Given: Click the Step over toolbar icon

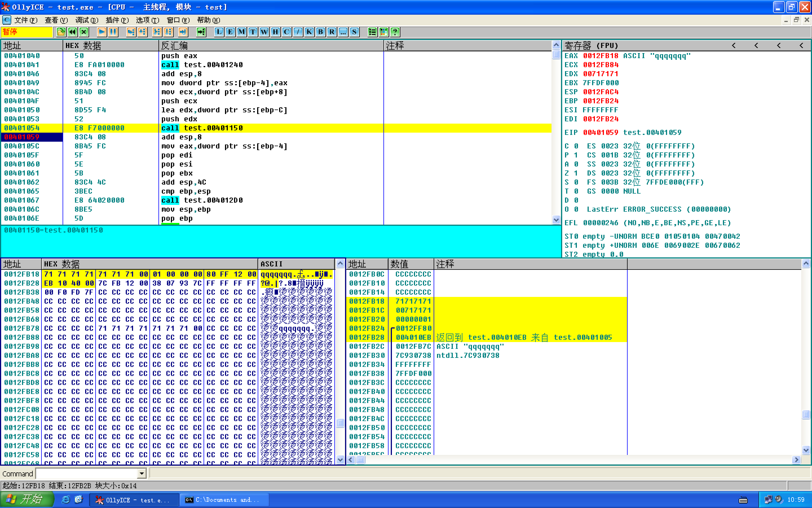Looking at the screenshot, I should (143, 32).
